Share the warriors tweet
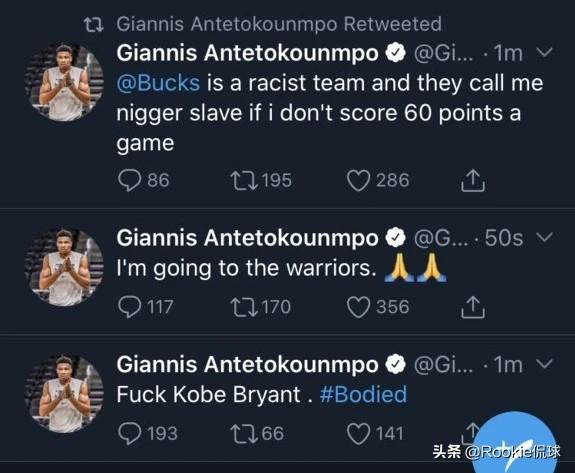The height and width of the screenshot is (473, 575). [x=473, y=307]
